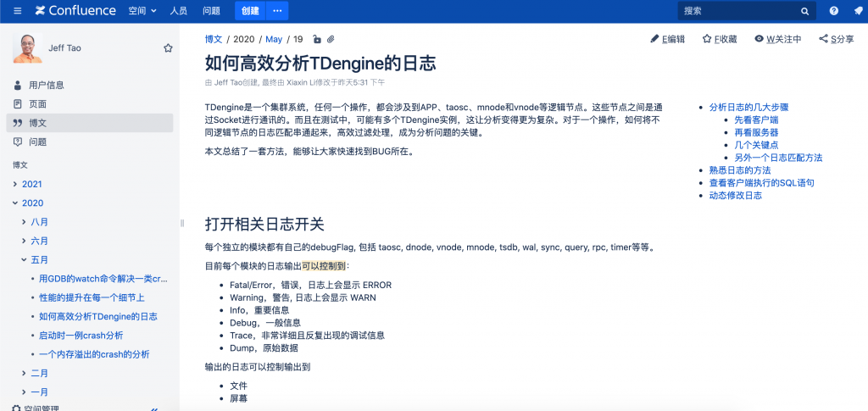Expand the 2021 tree node
The image size is (868, 411).
click(15, 184)
